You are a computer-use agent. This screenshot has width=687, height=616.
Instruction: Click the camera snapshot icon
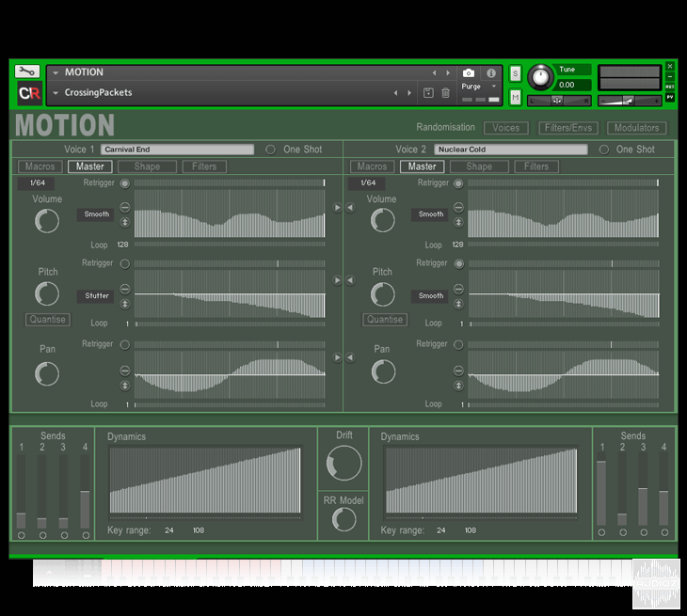point(469,72)
